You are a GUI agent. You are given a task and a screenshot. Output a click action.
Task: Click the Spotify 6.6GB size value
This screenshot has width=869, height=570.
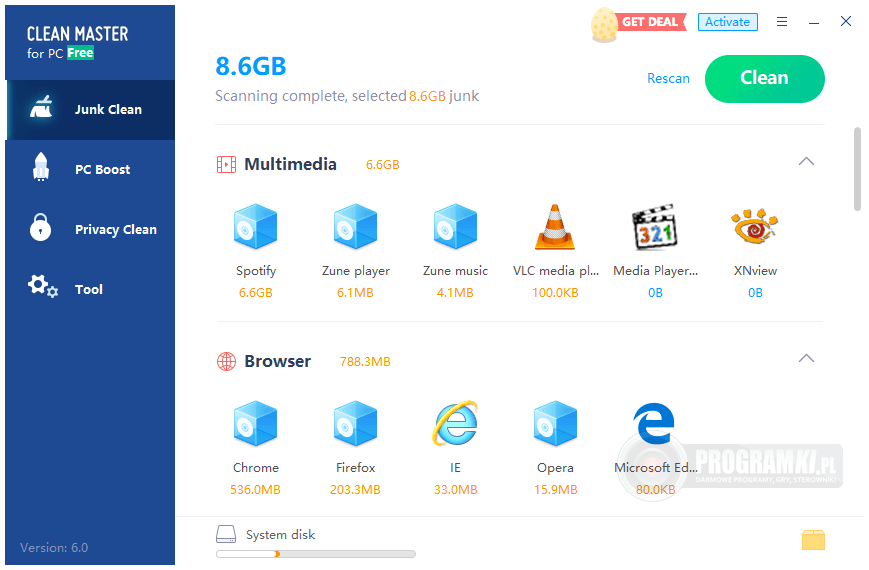[255, 293]
